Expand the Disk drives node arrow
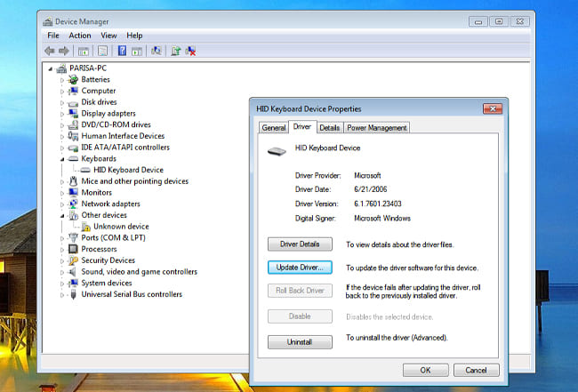 tap(62, 102)
